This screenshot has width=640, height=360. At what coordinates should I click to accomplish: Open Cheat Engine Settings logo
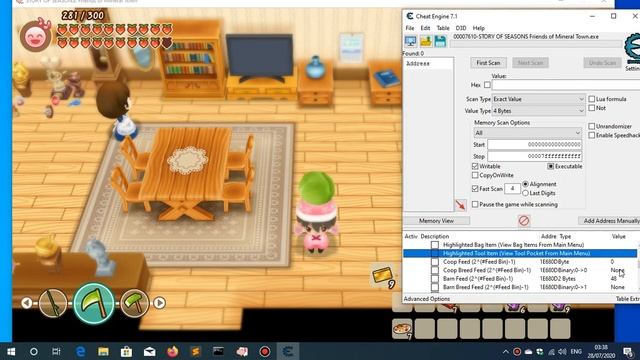coord(632,48)
